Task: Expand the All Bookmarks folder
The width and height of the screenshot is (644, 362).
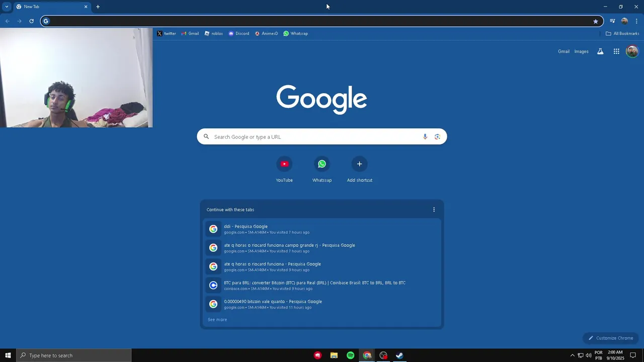Action: click(x=622, y=34)
